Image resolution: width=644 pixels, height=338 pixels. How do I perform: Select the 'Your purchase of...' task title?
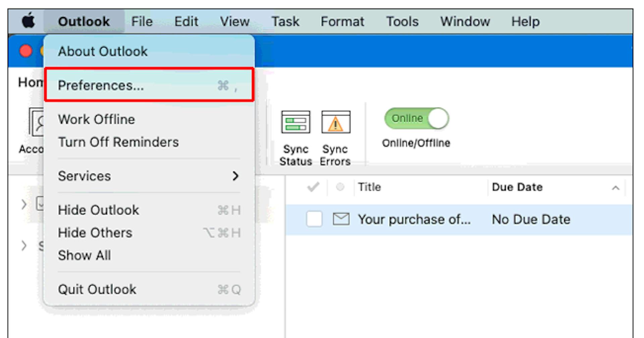414,219
